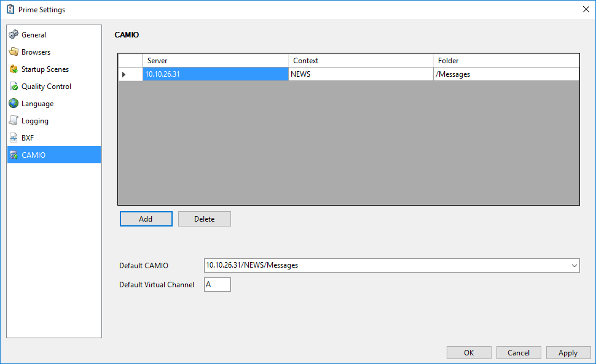Confirm settings with the OK button
This screenshot has width=596, height=364.
click(x=469, y=352)
